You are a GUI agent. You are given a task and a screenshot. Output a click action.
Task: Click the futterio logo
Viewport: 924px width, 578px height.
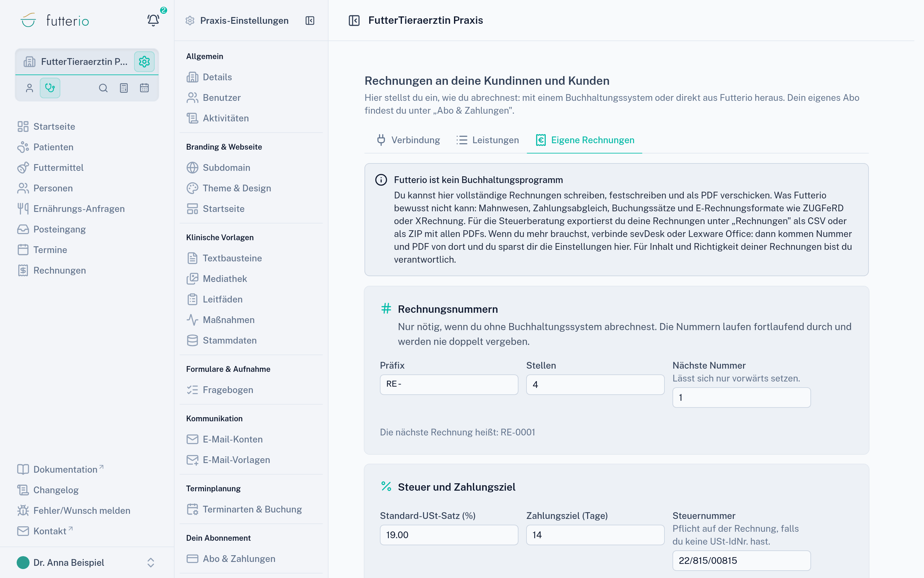pos(55,20)
